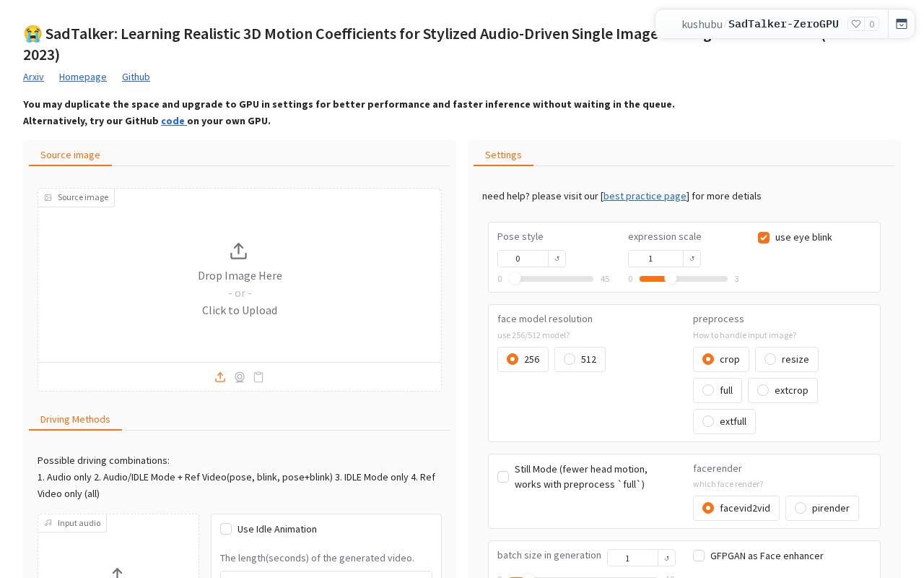Switch to the Settings tab
Screen dimensions: 924x578
[x=503, y=155]
